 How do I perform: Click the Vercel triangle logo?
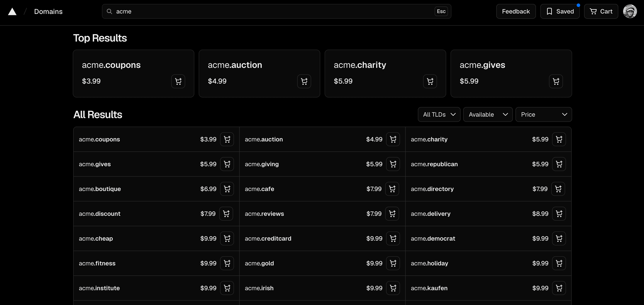12,12
